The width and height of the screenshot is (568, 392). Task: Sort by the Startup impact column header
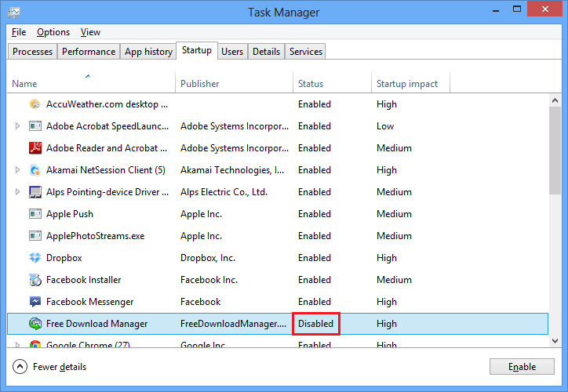(411, 83)
